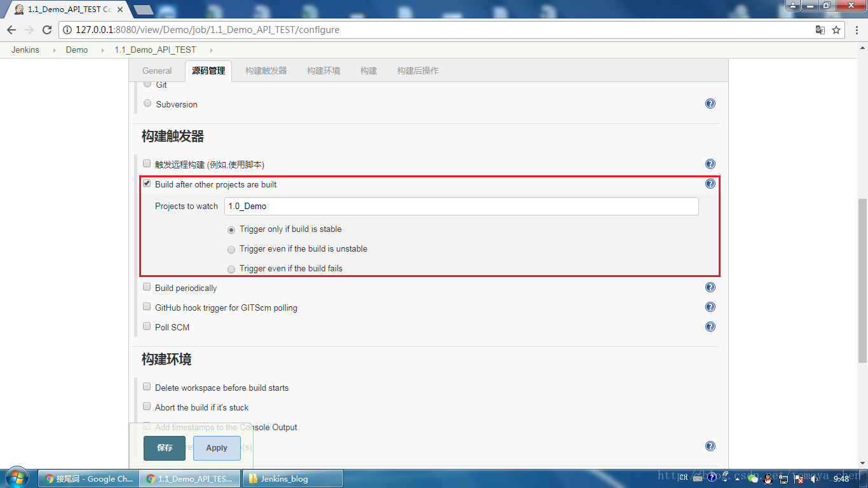868x488 pixels.
Task: Click the blue help icon in the taskbar tray
Action: click(712, 478)
